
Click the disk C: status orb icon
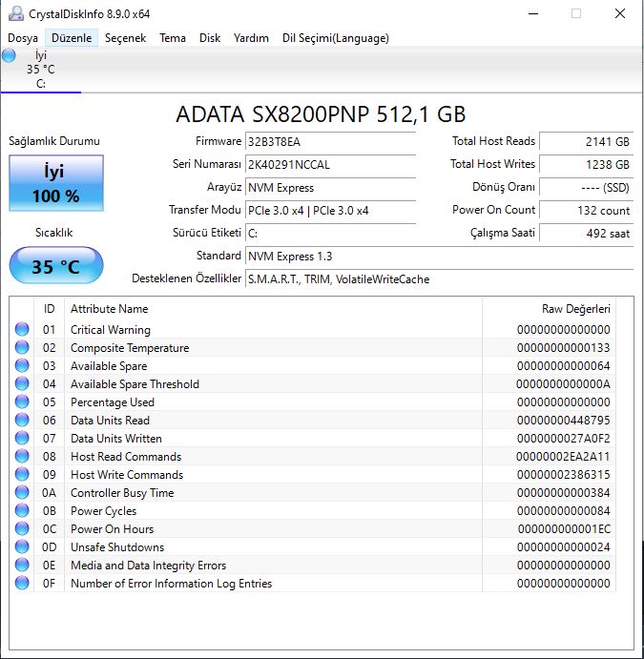pos(10,56)
